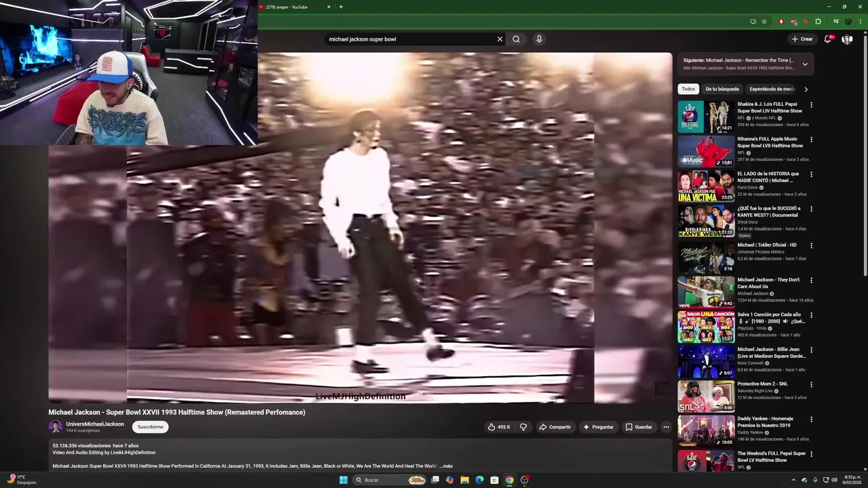Screen dimensions: 868x488
Task: Expand the Siguiente playlist panel chevron
Action: (805, 64)
